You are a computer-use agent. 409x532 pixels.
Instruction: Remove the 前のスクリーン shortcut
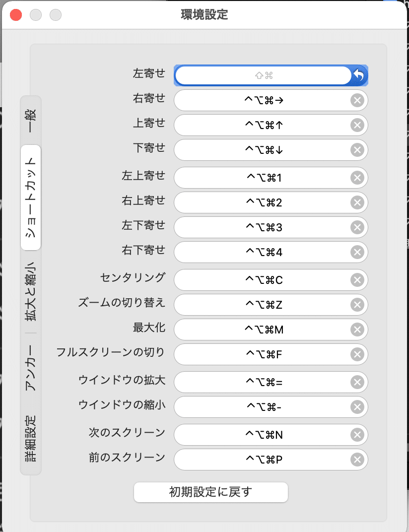(357, 460)
